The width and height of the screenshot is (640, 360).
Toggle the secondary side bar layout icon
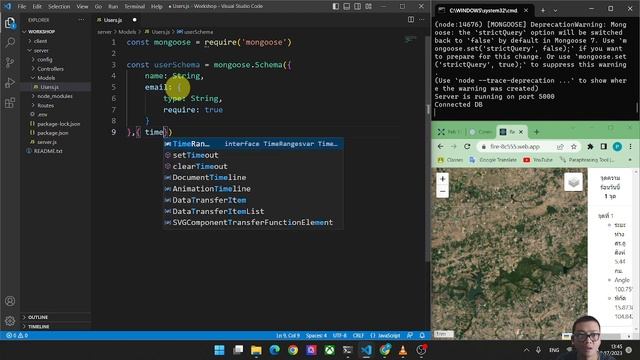(x=358, y=6)
